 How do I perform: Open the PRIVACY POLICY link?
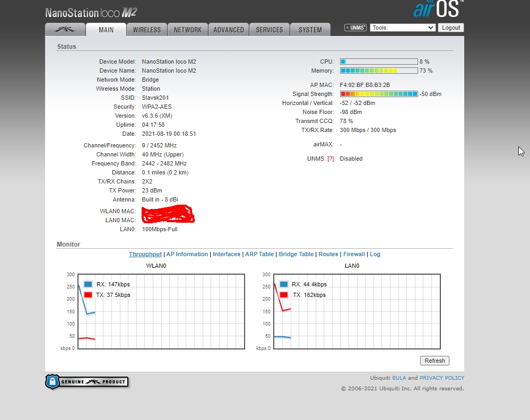click(442, 378)
